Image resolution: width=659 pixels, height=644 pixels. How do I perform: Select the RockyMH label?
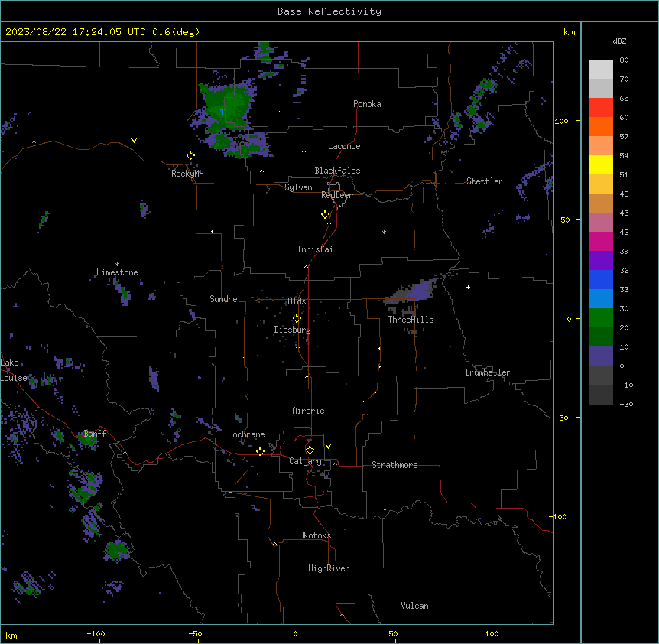pos(187,174)
